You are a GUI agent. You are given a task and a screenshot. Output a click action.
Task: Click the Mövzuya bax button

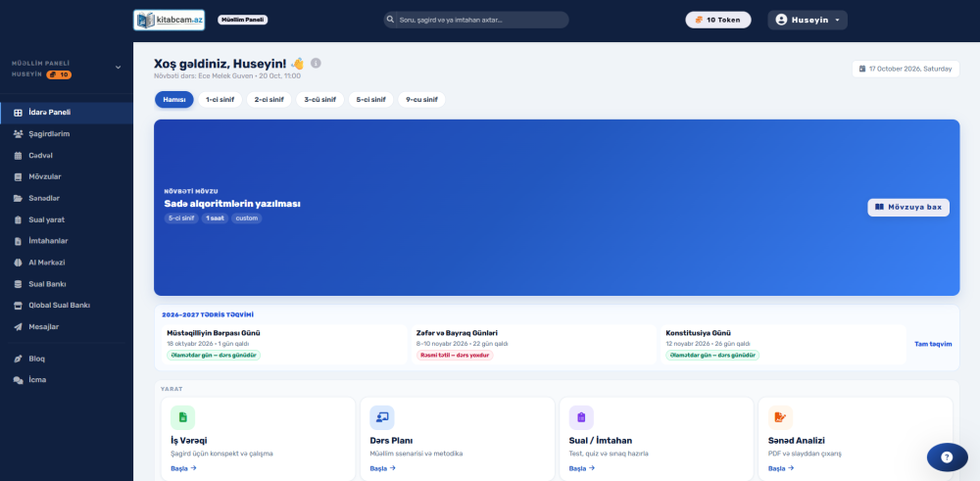pyautogui.click(x=908, y=208)
